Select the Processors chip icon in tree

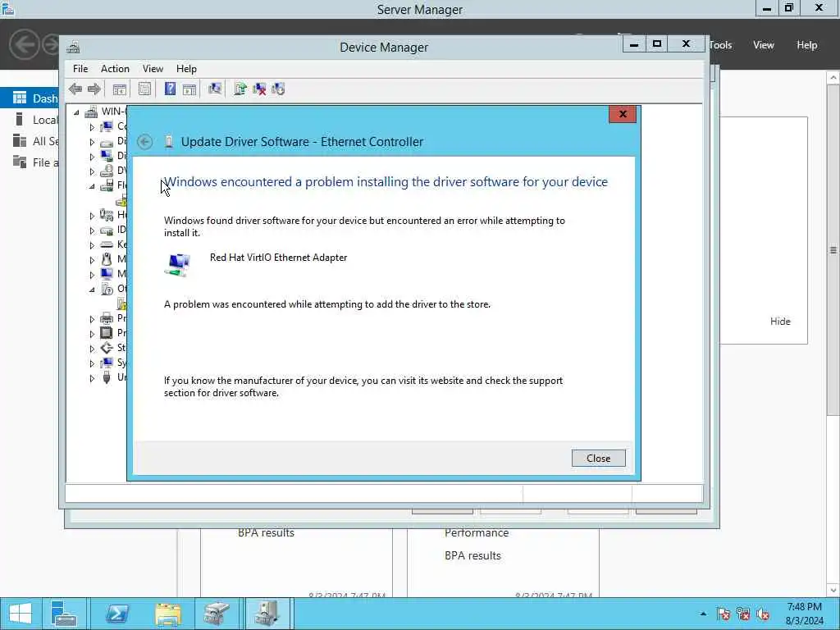tap(107, 333)
